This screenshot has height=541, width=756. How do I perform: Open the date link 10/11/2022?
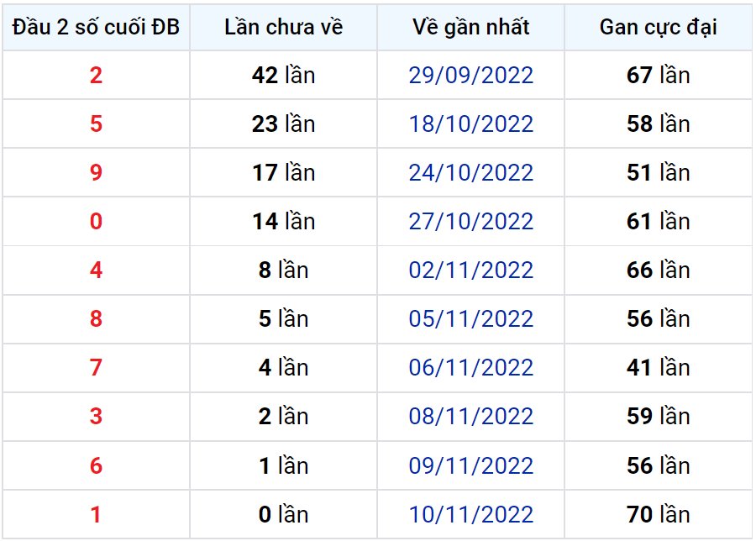(470, 514)
